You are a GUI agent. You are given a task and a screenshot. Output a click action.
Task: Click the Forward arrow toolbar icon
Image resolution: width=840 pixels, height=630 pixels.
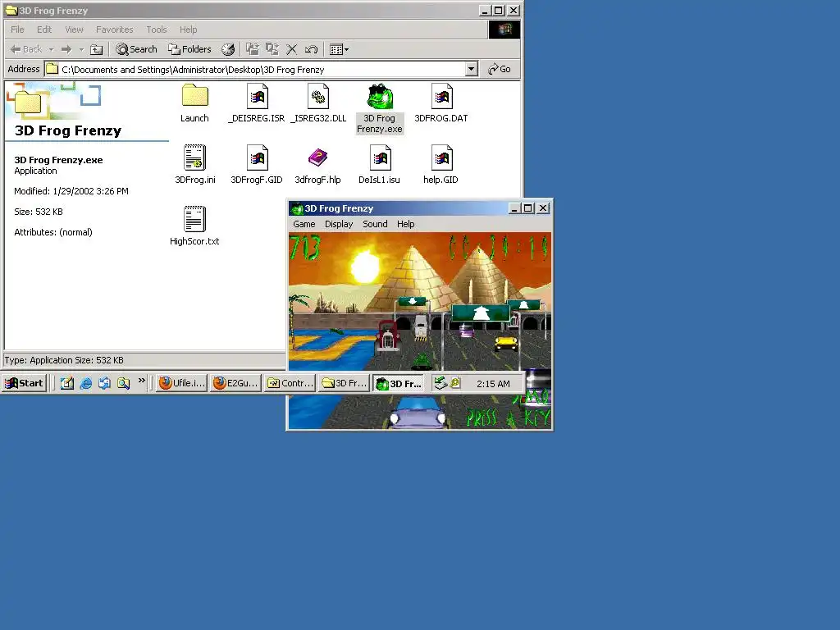pyautogui.click(x=66, y=50)
